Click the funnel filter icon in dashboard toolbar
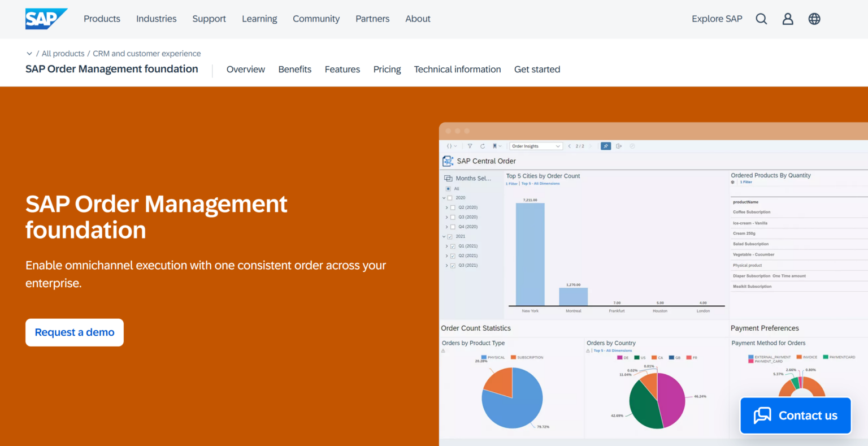This screenshot has width=868, height=446. [x=470, y=146]
